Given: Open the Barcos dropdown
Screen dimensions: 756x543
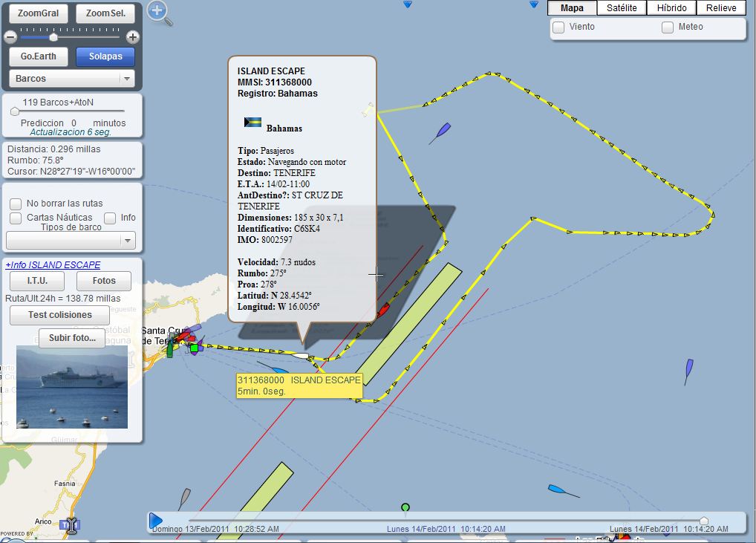Looking at the screenshot, I should pyautogui.click(x=72, y=79).
